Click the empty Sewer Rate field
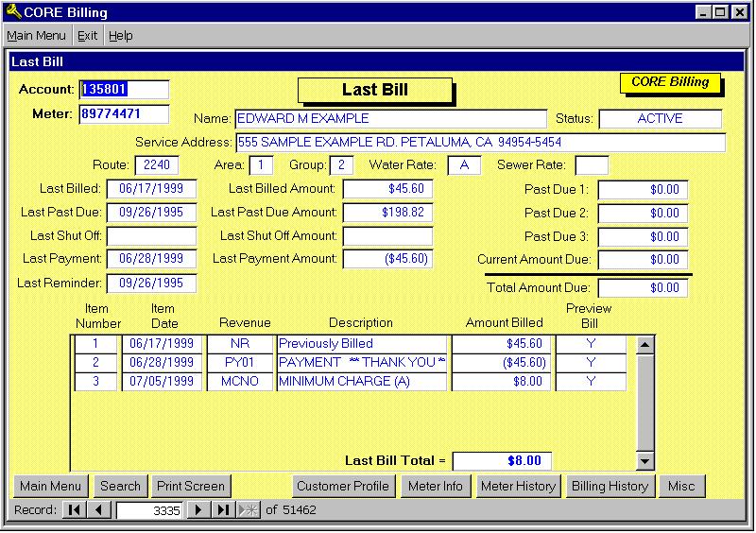Image resolution: width=756 pixels, height=533 pixels. 592,165
